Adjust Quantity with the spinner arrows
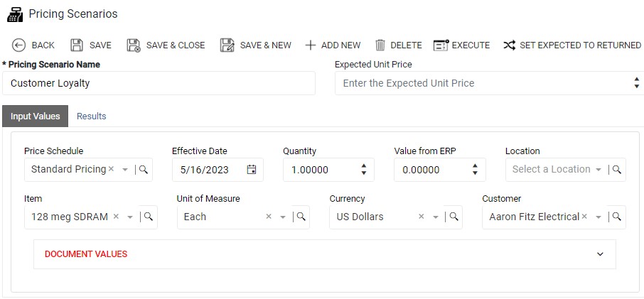Screen dimensions: 644x299 coord(363,170)
